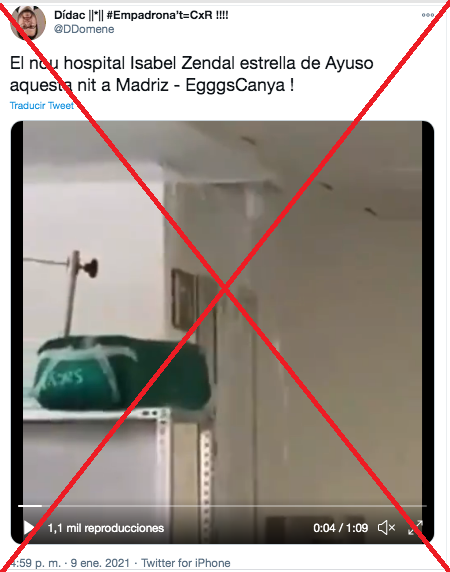Click the played portion of the progress bar
This screenshot has width=450, height=572.
(30, 506)
